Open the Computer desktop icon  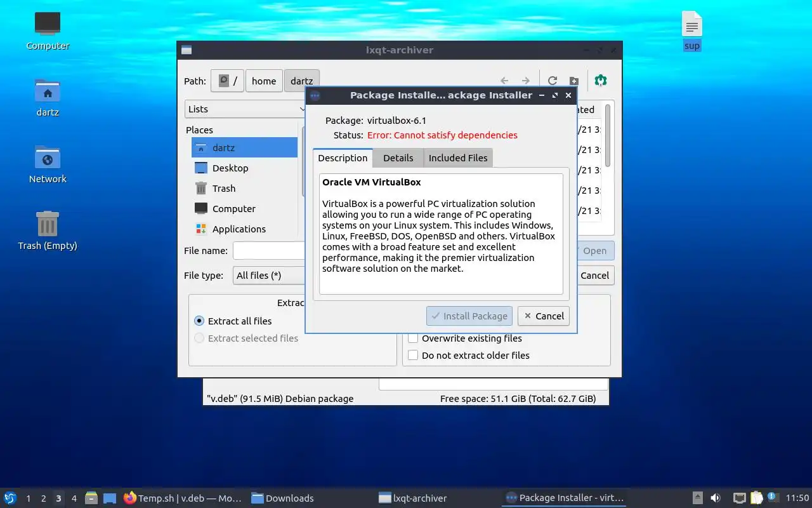tap(48, 30)
